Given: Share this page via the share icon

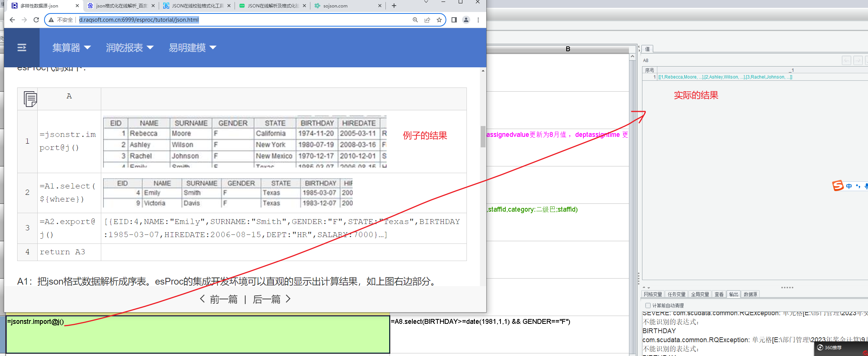Looking at the screenshot, I should pyautogui.click(x=427, y=20).
